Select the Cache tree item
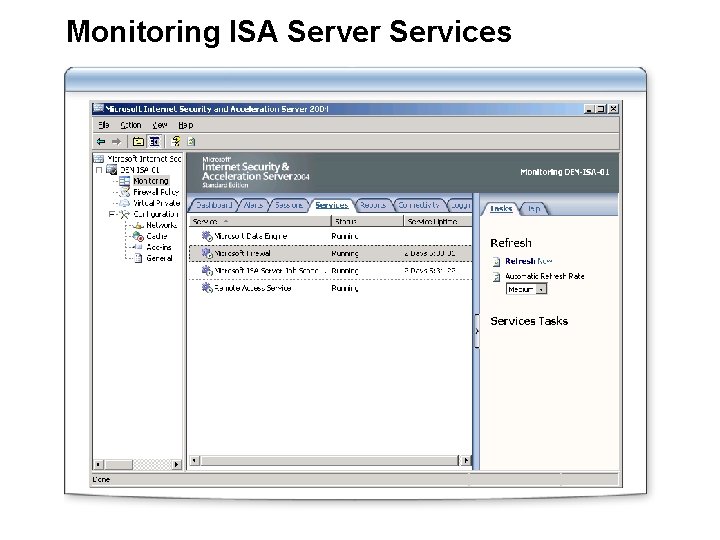Screen dimensions: 720x540 click(157, 236)
